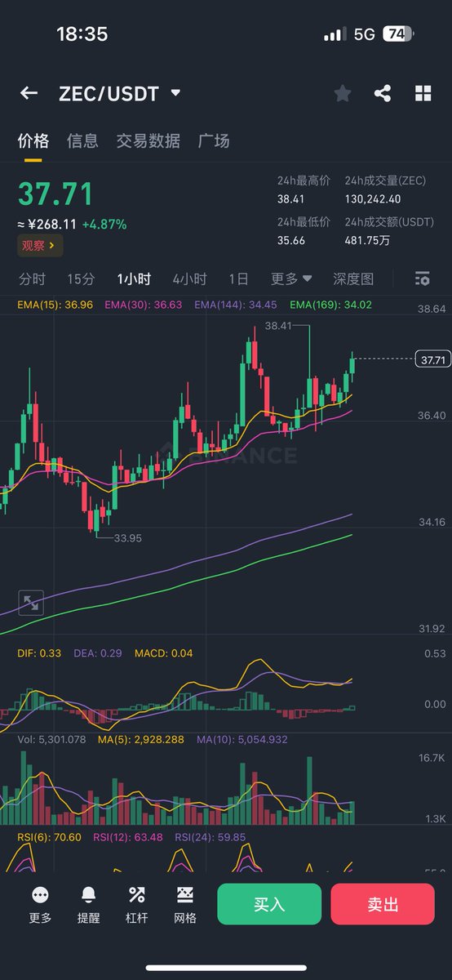Tap the 18:35 clock in status bar
This screenshot has height=980, width=452.
tap(82, 34)
